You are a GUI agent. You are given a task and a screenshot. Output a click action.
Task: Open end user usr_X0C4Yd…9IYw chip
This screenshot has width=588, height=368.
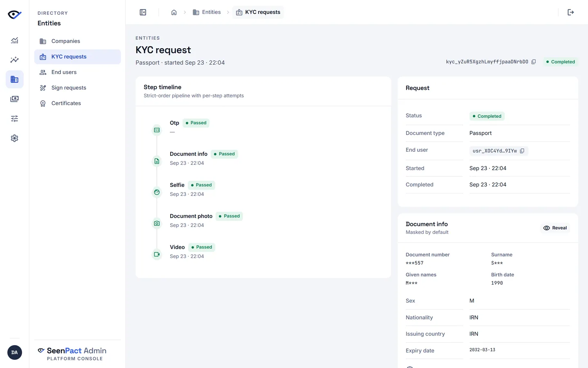499,151
